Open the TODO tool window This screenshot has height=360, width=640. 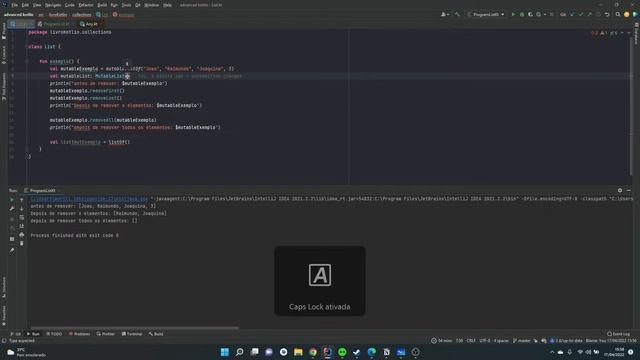54,334
